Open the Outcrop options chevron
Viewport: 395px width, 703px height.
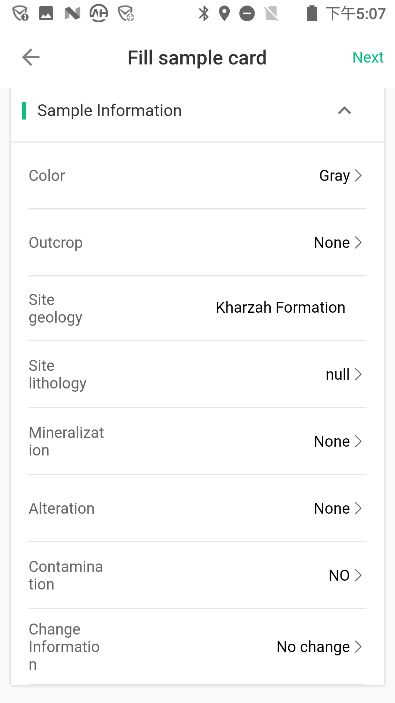(x=358, y=243)
